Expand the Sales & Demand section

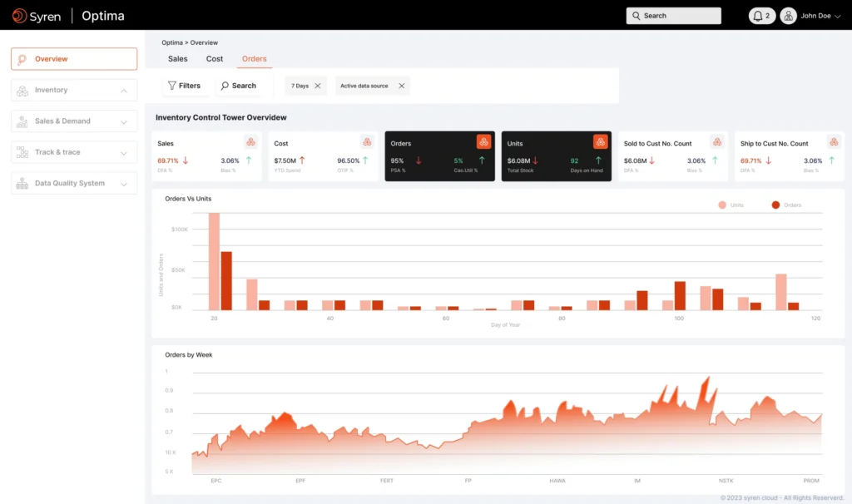coord(124,121)
